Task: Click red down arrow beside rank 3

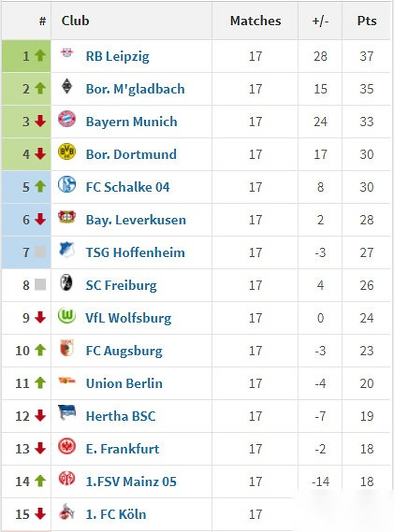Action: [40, 121]
